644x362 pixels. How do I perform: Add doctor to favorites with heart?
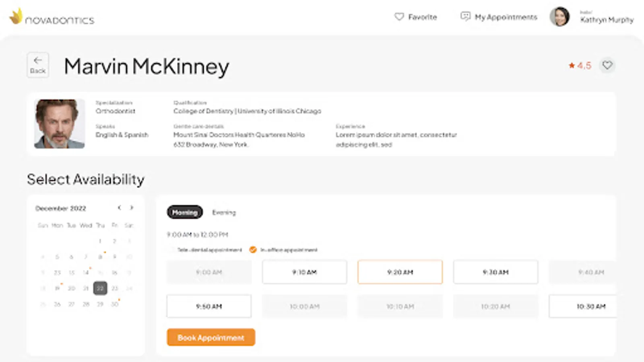tap(607, 65)
